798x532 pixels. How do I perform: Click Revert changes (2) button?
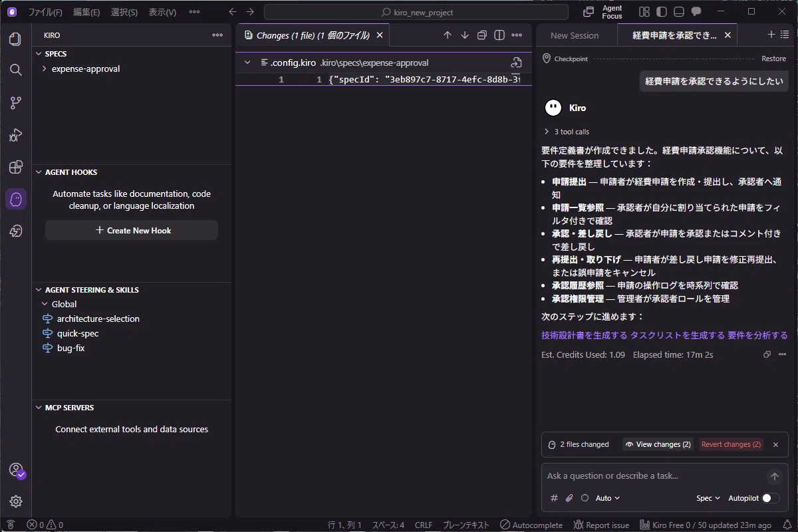[x=731, y=444]
